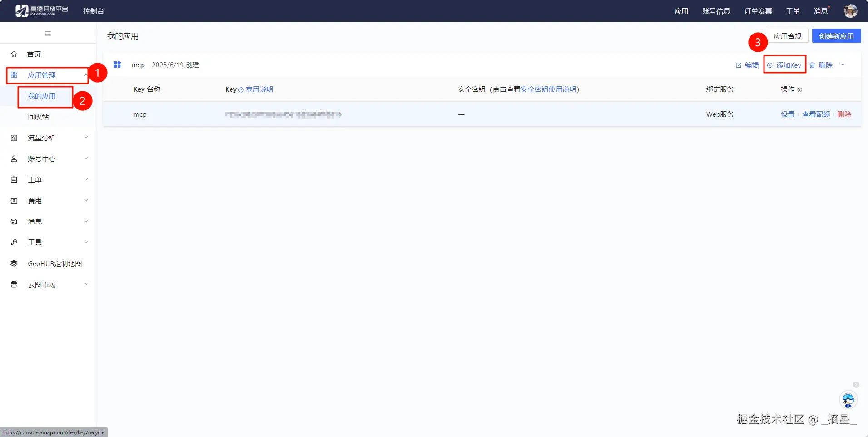This screenshot has width=868, height=437.
Task: Click the wrench icon for 工具
Action: pos(14,243)
